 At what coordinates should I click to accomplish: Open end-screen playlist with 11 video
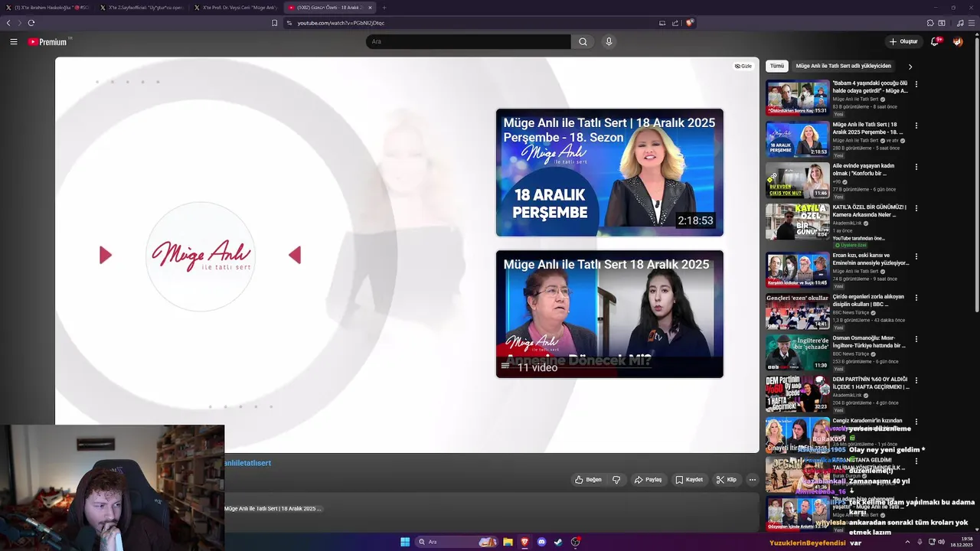[609, 314]
